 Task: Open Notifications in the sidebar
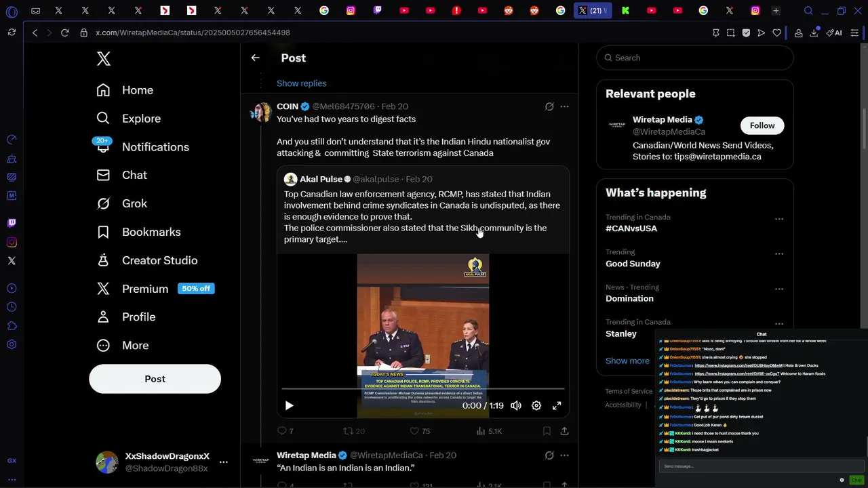(x=143, y=147)
